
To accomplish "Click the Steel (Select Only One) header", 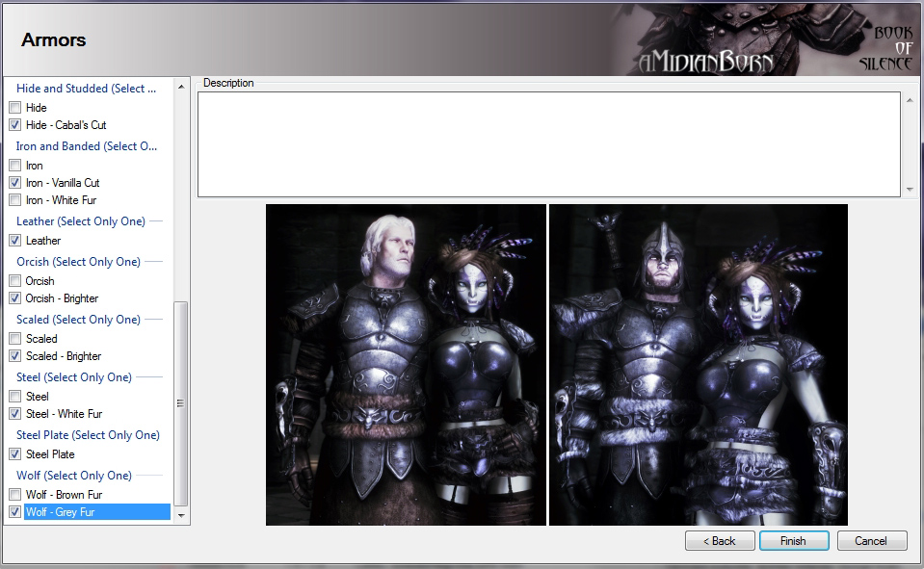I will (74, 377).
